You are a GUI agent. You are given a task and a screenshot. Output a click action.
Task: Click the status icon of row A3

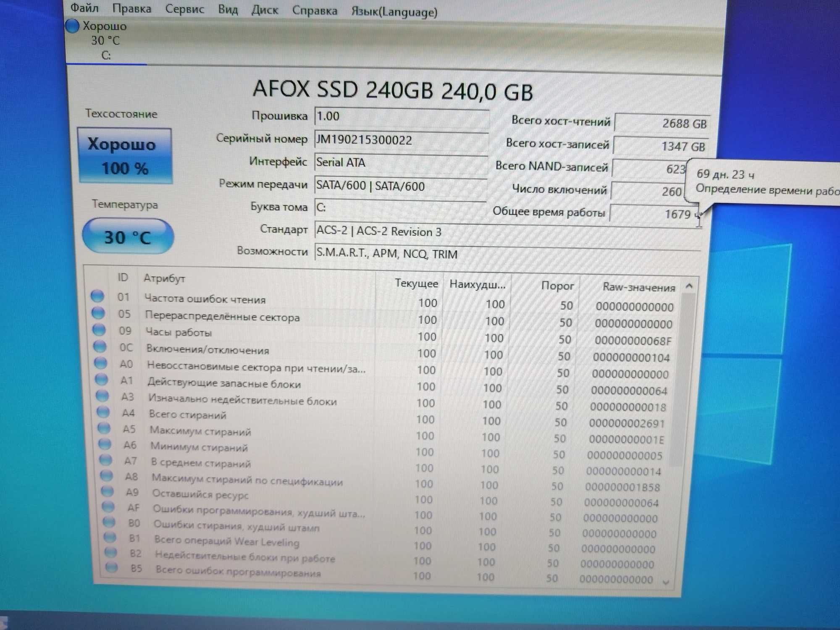coord(102,396)
